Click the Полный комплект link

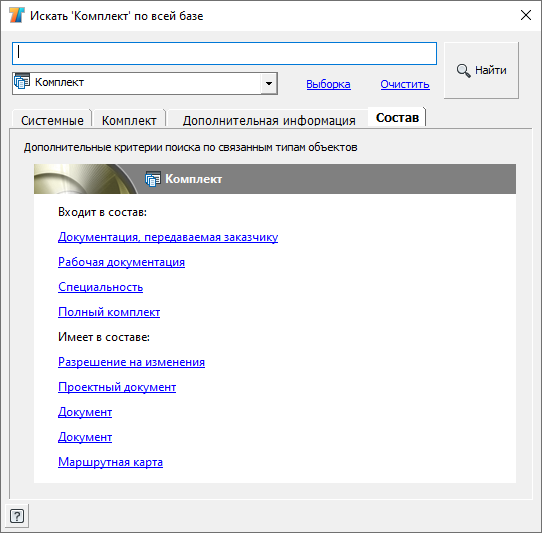click(109, 312)
